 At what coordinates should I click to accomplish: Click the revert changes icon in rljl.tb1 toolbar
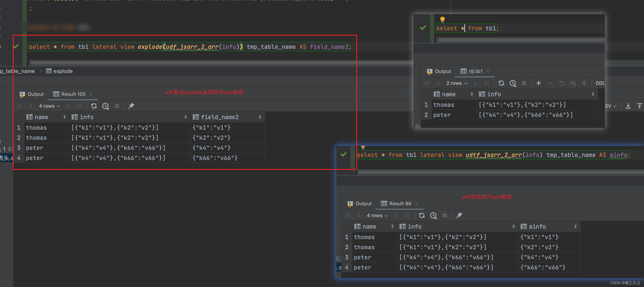click(x=561, y=83)
